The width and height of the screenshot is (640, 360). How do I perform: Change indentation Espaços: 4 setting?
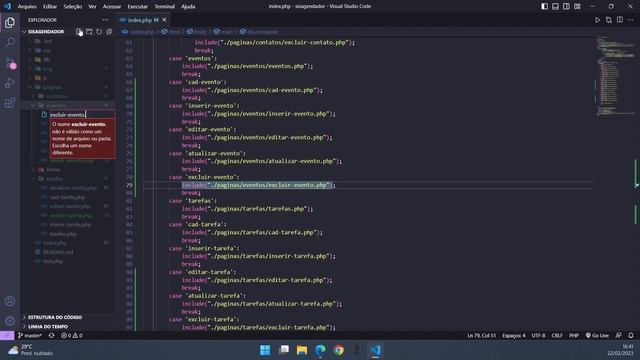[514, 336]
